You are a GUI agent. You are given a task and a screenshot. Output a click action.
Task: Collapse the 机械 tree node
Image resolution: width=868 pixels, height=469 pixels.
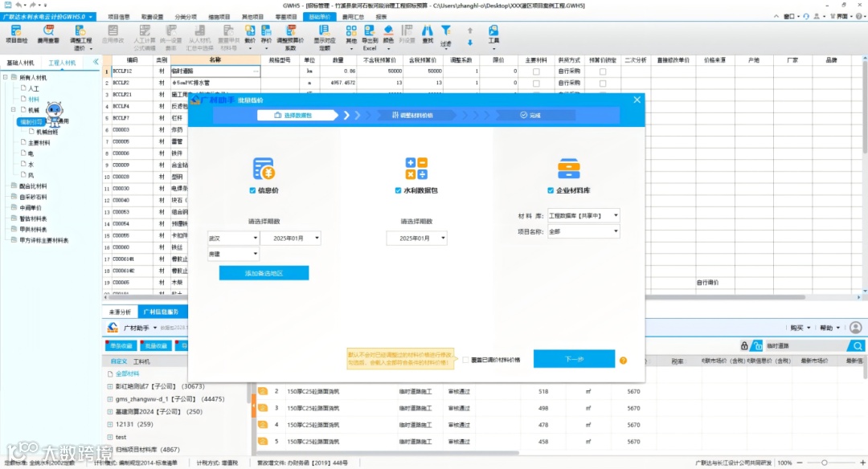click(x=14, y=110)
